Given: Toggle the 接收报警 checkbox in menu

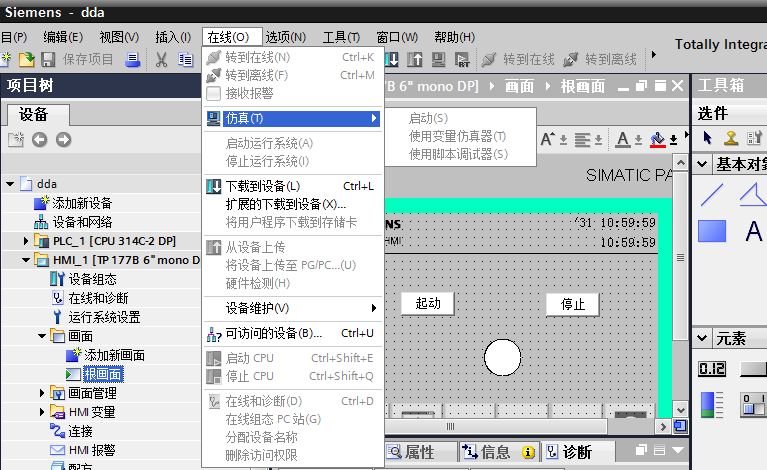Looking at the screenshot, I should point(213,93).
